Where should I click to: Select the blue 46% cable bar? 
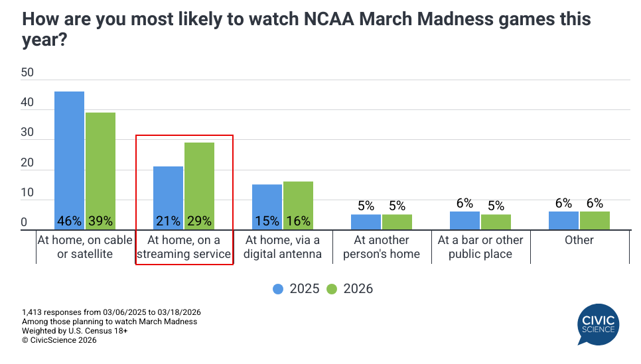click(x=69, y=160)
